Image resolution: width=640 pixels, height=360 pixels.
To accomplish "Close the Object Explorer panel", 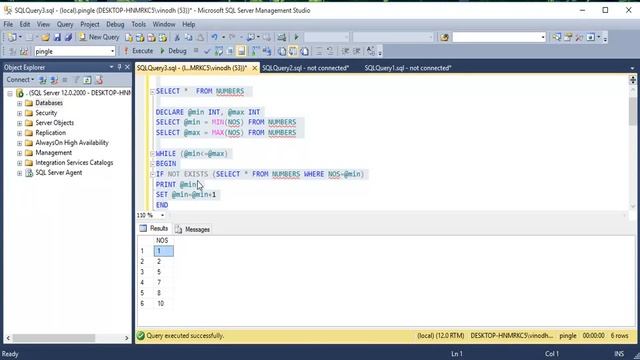I will click(x=127, y=67).
